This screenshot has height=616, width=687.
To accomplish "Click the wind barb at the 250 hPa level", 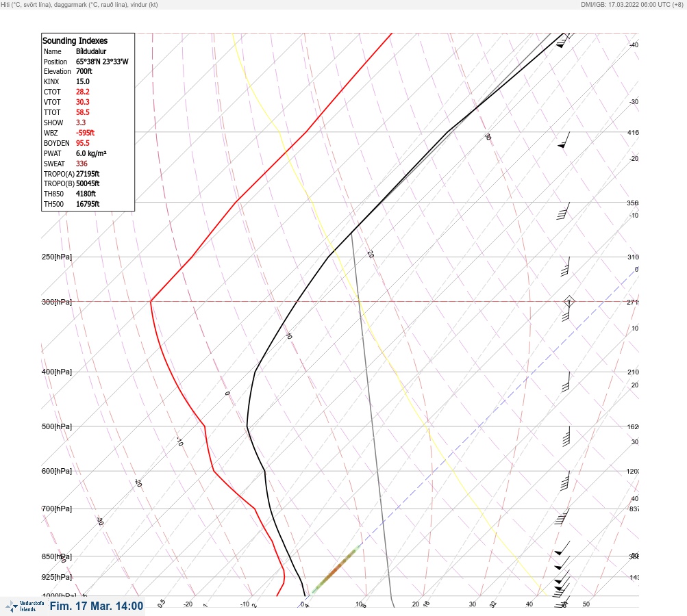I will pos(566,267).
